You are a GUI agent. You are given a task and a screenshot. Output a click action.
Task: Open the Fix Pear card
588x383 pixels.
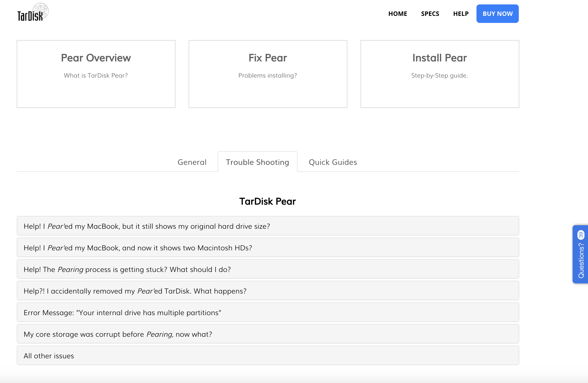point(268,74)
